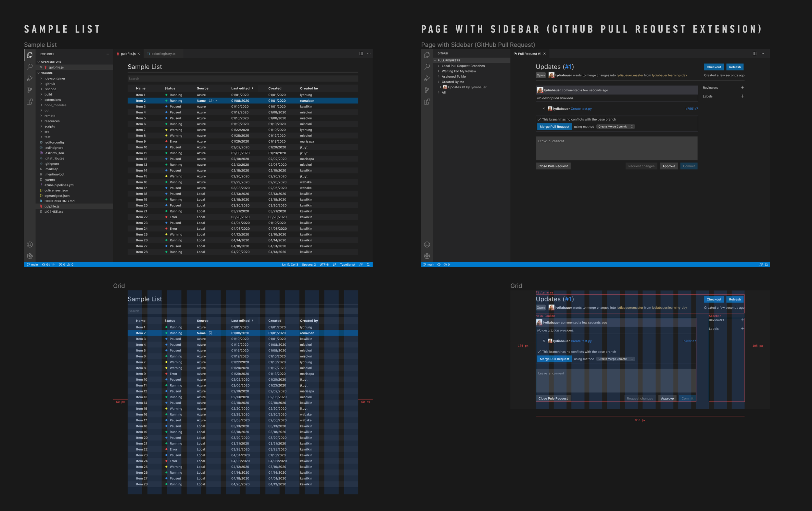812x511 pixels.
Task: Click Explorer files icon in GitHub window's activity bar
Action: (x=427, y=55)
